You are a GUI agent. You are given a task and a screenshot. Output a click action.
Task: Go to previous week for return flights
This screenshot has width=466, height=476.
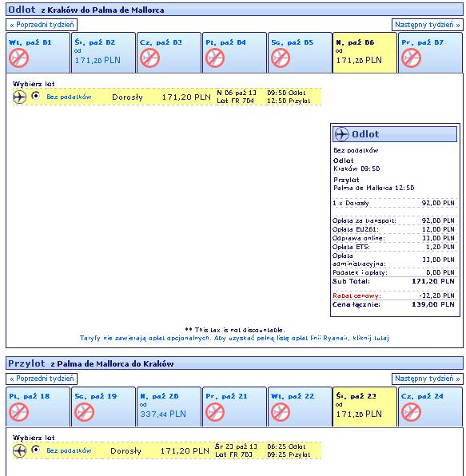(42, 379)
